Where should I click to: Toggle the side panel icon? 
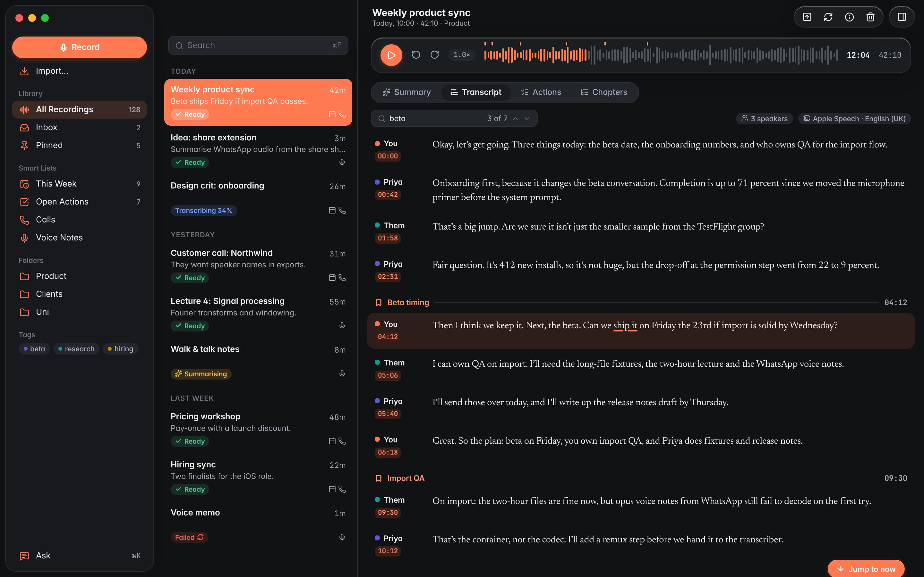[902, 17]
